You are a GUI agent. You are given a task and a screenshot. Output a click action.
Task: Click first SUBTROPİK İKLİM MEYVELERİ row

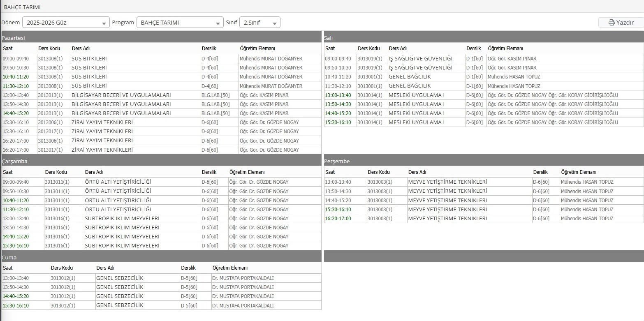pyautogui.click(x=161, y=219)
